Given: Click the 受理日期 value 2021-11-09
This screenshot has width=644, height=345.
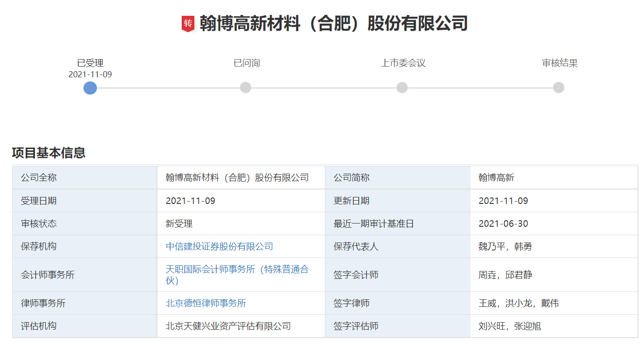Looking at the screenshot, I should click(241, 201).
